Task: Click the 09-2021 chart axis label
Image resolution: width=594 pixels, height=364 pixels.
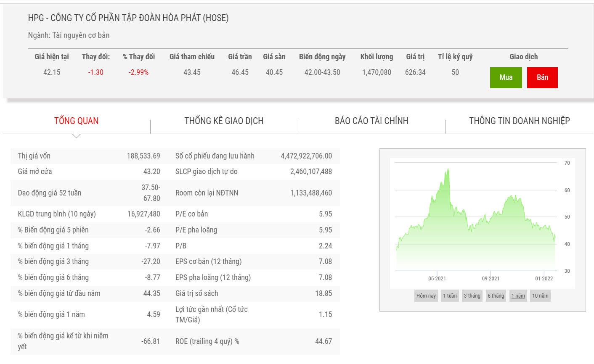Action: click(x=491, y=279)
